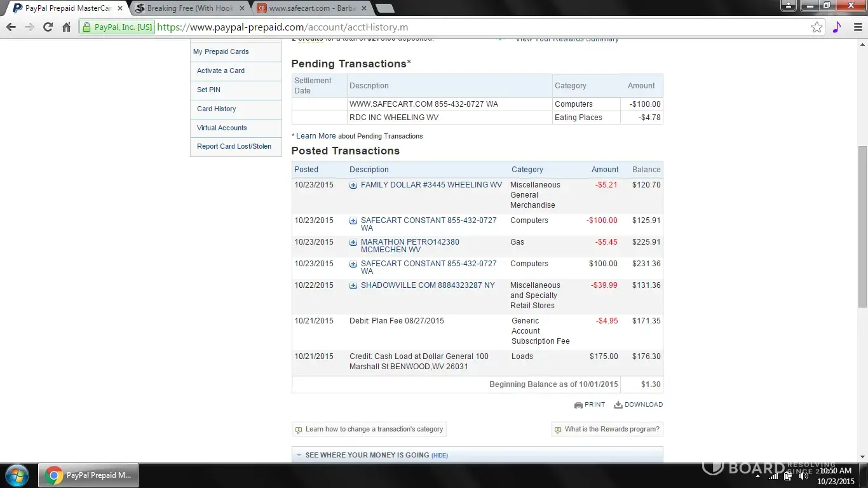Reload the page with the refresh icon
The height and width of the screenshot is (488, 868).
(48, 27)
